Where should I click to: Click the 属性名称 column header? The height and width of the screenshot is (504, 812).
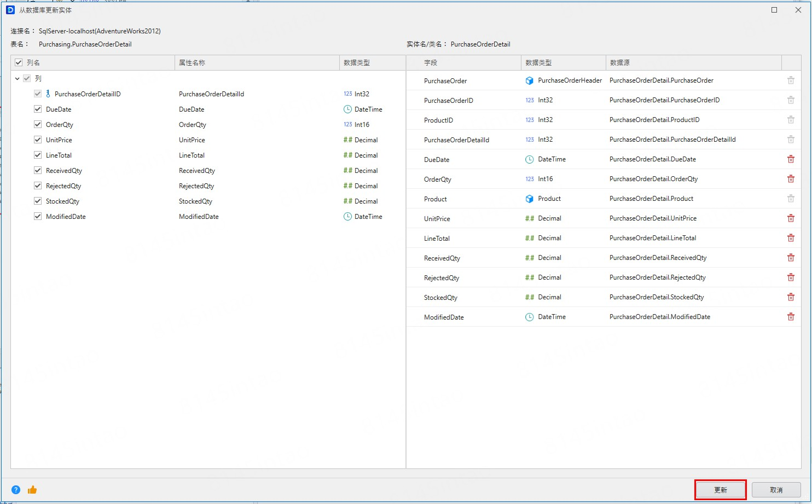point(192,63)
